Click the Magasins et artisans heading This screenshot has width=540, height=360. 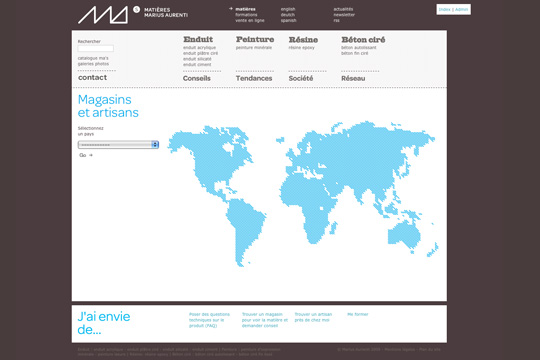click(108, 106)
